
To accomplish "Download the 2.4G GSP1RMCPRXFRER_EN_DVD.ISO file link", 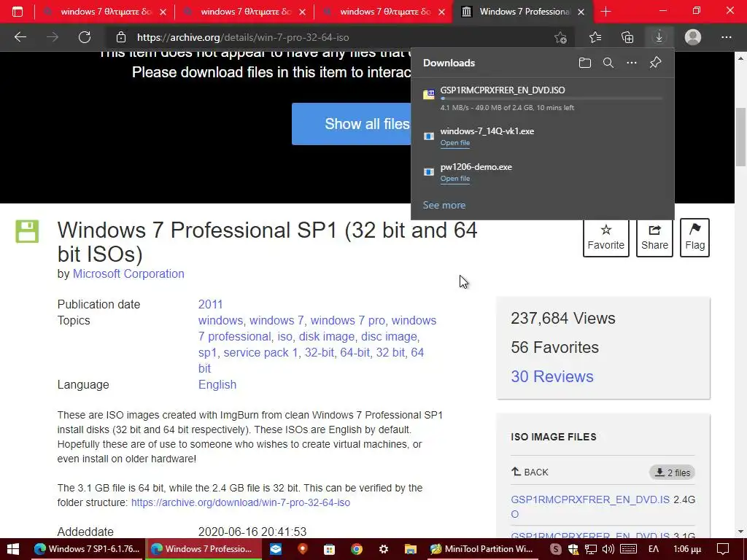I will pos(589,507).
